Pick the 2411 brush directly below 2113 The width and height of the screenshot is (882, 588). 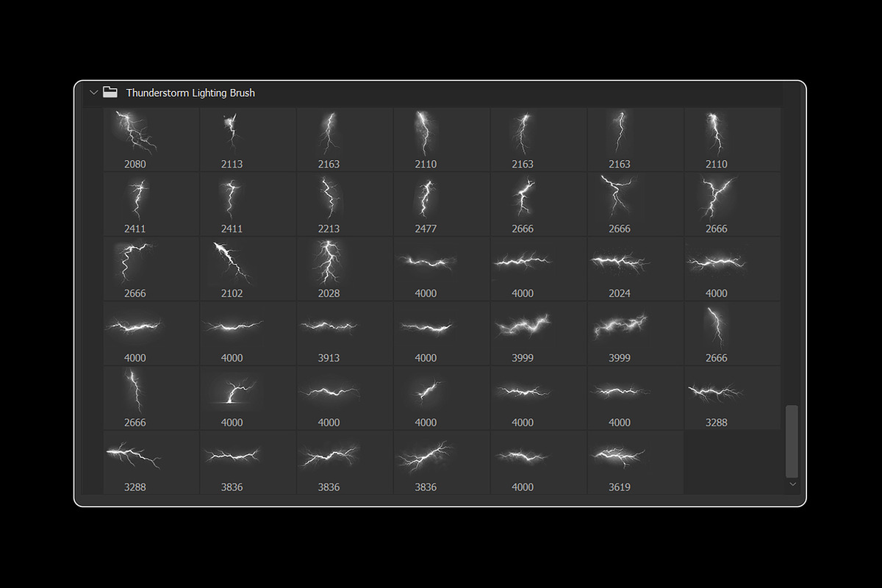tap(248, 204)
